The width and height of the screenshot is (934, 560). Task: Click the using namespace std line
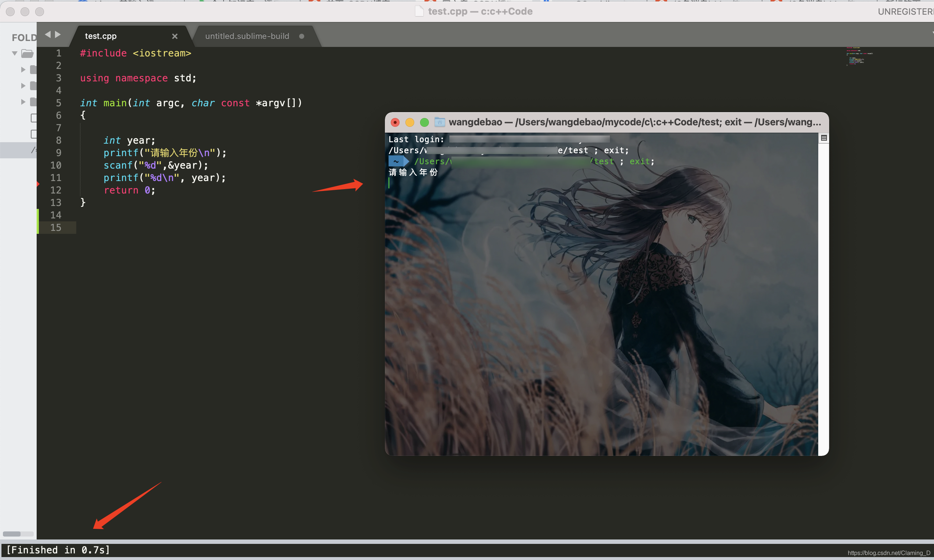138,78
